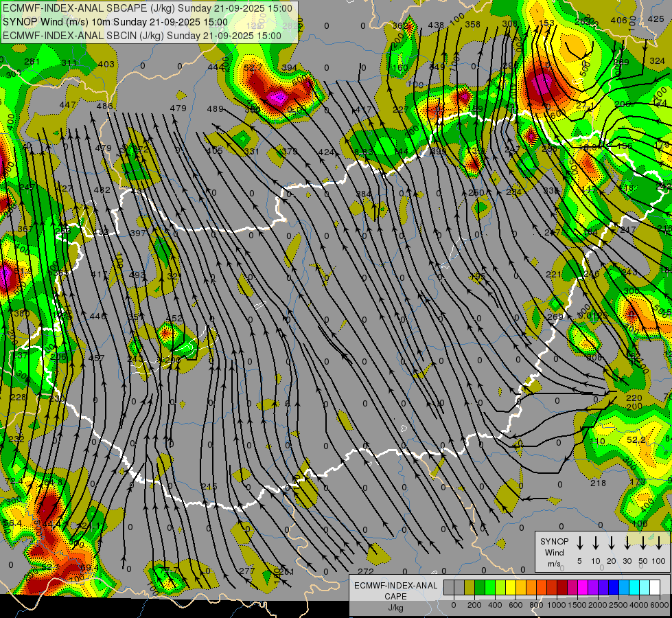The image size is (672, 618).
Task: Click the map value 358
Action: point(473,25)
